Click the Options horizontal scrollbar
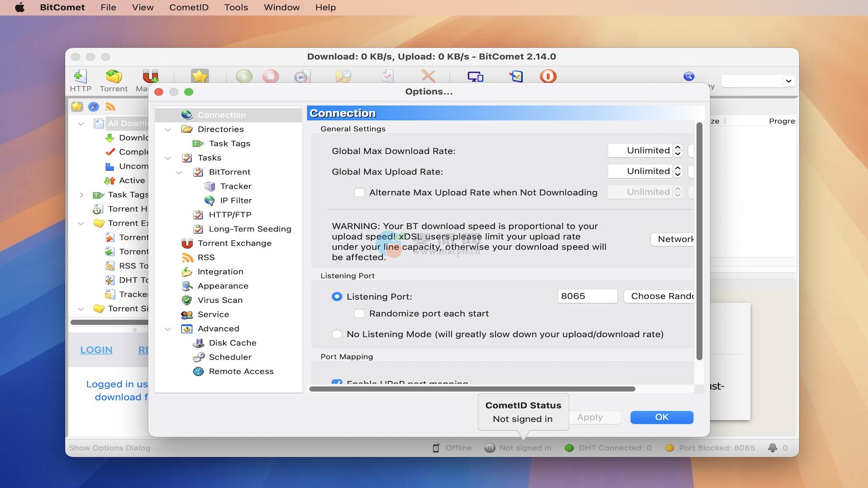 click(x=472, y=389)
